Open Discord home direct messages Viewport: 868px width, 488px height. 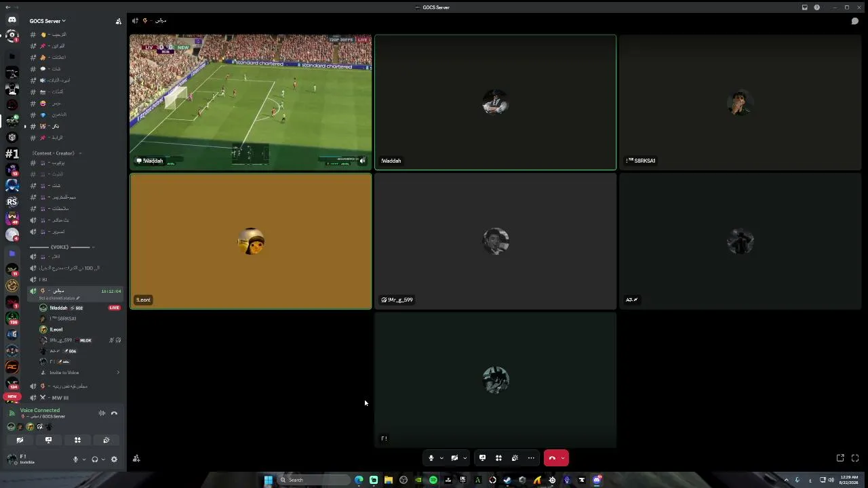[12, 20]
